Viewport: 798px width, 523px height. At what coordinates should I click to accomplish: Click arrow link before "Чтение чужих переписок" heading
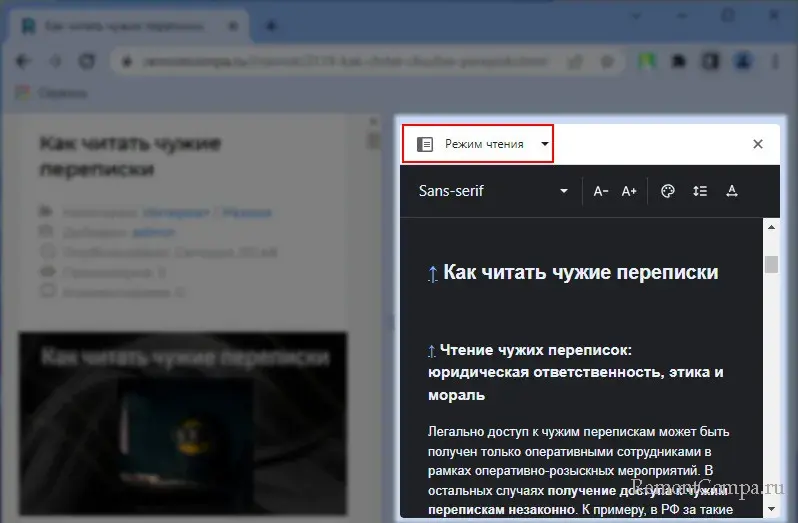[432, 351]
